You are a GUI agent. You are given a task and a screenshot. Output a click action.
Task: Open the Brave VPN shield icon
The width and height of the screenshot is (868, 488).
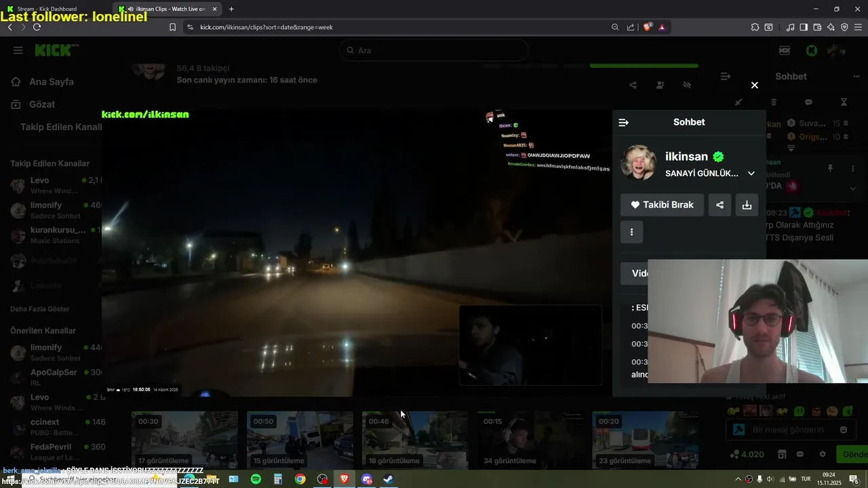coord(844,27)
